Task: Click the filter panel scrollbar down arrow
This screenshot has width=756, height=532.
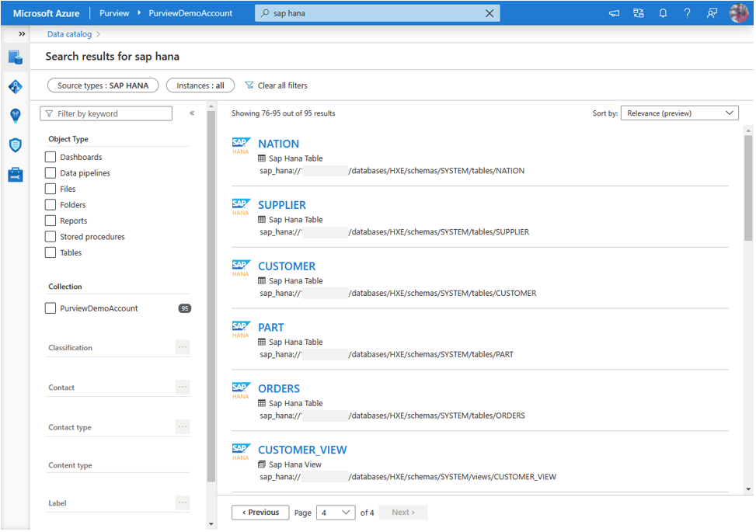Action: point(211,524)
